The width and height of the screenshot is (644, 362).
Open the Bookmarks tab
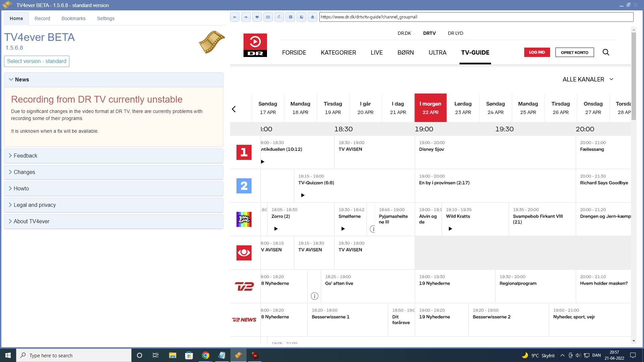(73, 18)
